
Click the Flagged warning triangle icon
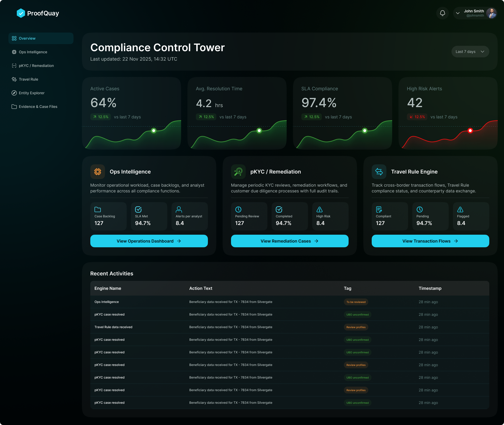460,209
